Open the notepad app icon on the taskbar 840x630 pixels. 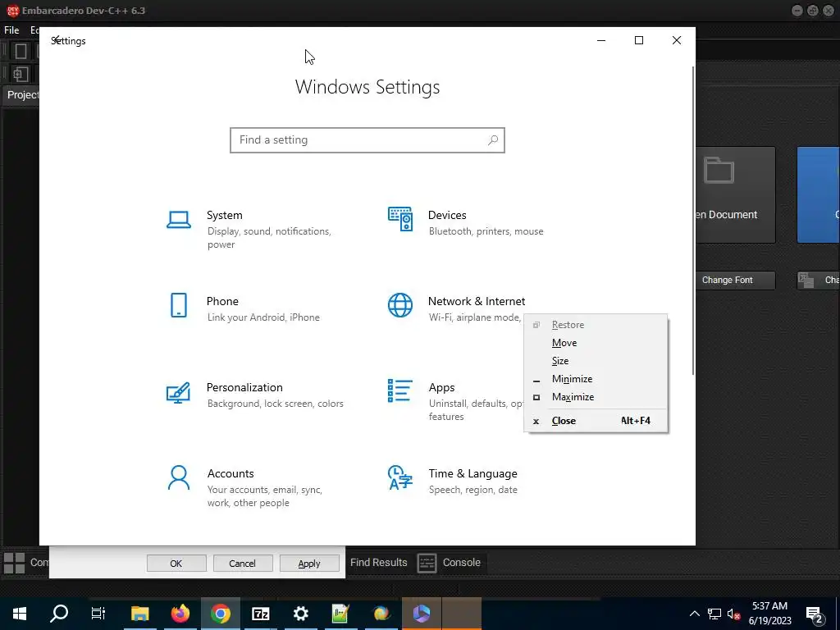click(340, 614)
